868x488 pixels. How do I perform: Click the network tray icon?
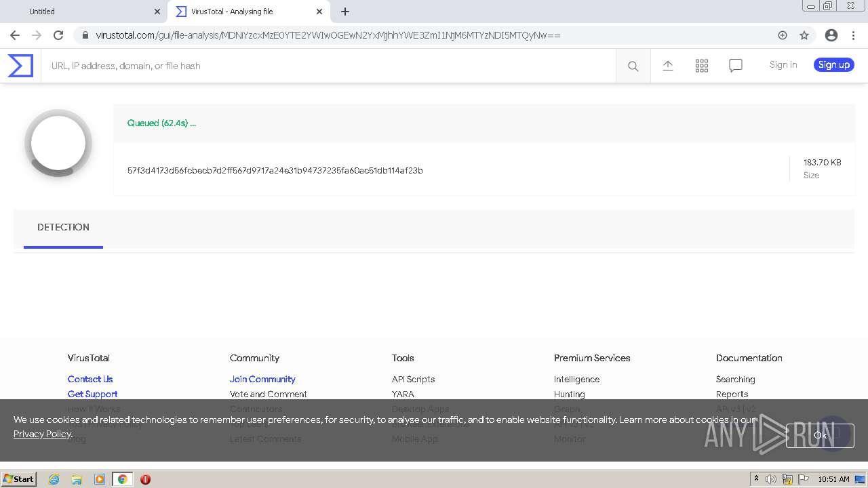pos(787,479)
